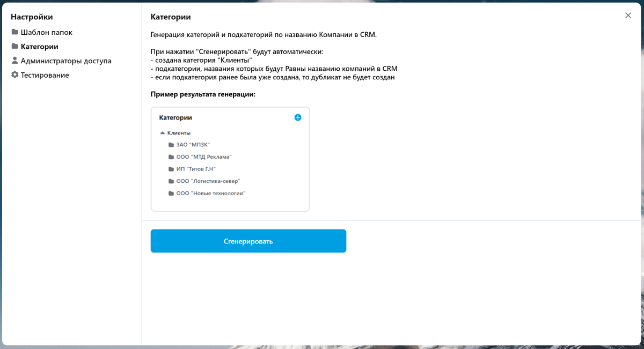Image resolution: width=644 pixels, height=349 pixels.
Task: Click the example result preview thumbnail
Action: click(x=230, y=159)
